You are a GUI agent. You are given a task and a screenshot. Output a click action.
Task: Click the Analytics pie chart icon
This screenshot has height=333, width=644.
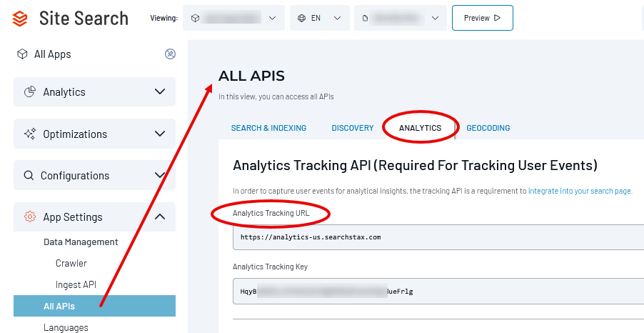(x=29, y=91)
